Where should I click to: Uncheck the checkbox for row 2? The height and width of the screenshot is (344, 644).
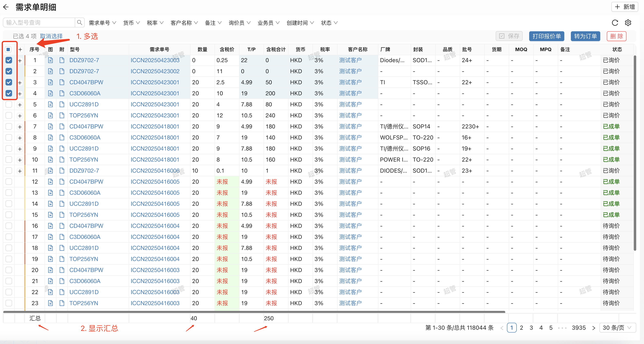coord(9,71)
